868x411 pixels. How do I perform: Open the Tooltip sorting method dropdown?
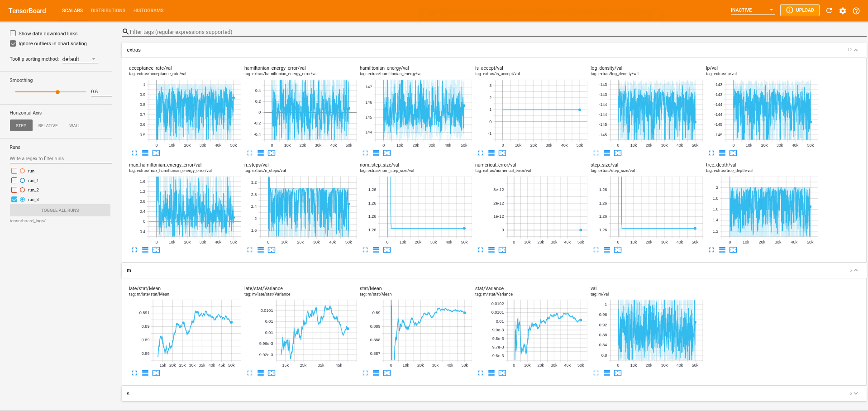point(79,59)
